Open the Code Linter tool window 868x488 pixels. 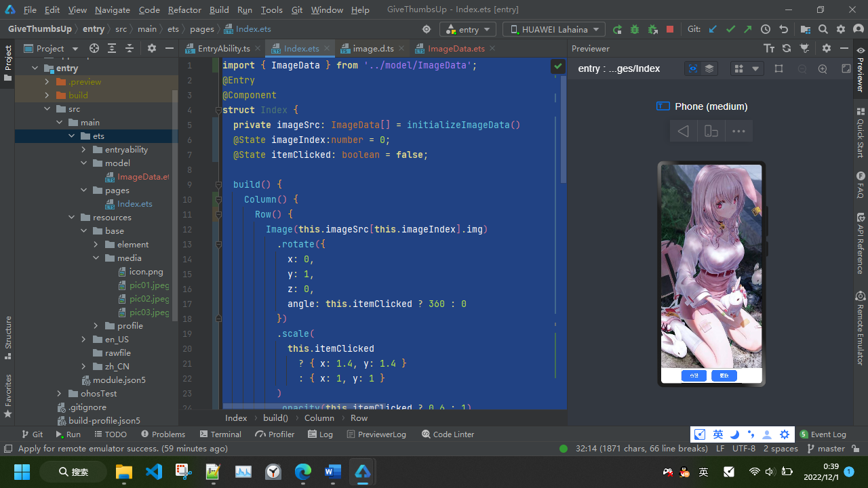(448, 434)
